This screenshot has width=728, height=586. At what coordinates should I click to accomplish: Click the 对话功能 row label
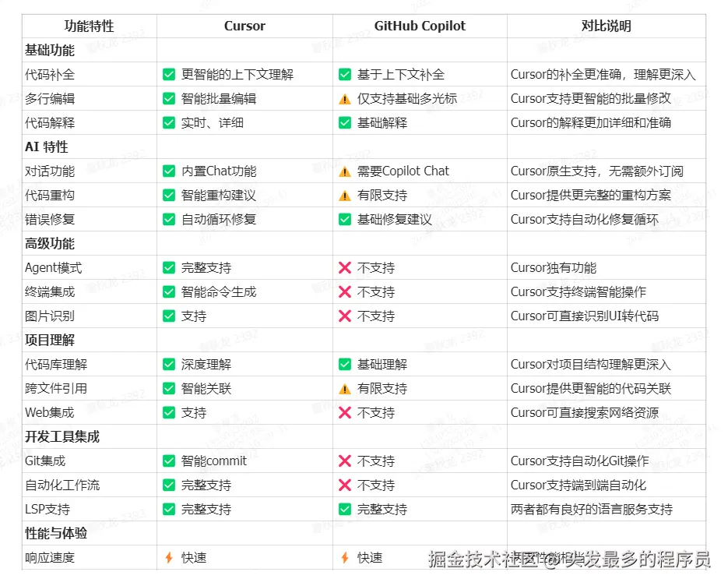point(50,171)
